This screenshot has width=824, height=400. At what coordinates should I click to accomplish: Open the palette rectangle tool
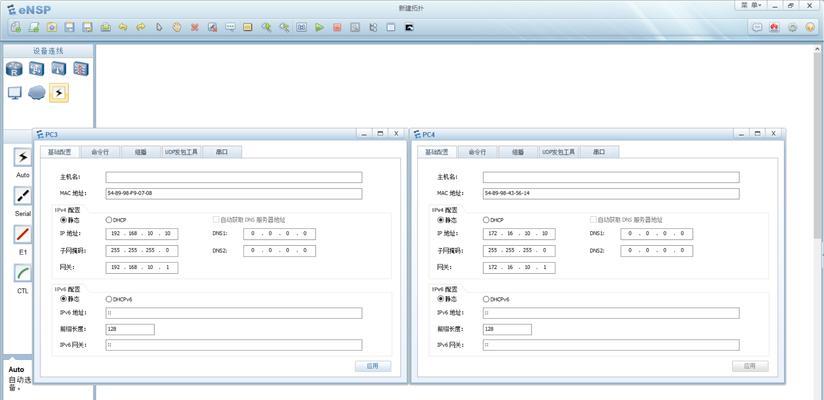[x=248, y=27]
